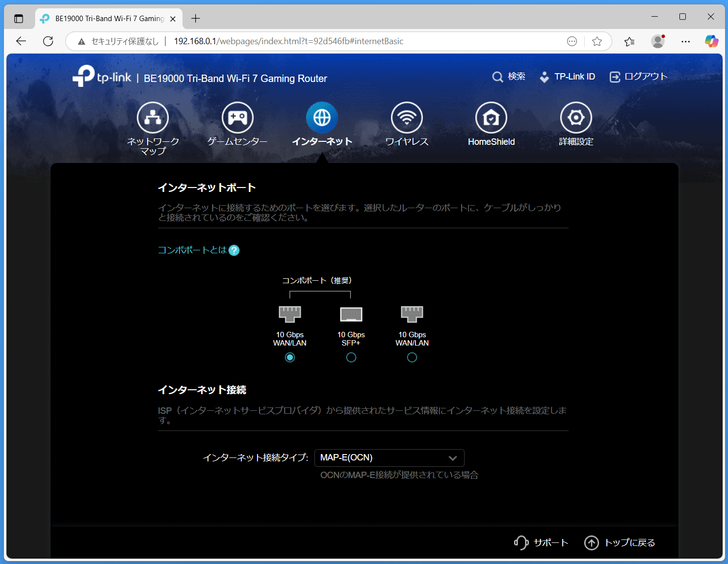Viewport: 728px width, 564px height.
Task: Click the TP-Link ID icon
Action: 544,77
